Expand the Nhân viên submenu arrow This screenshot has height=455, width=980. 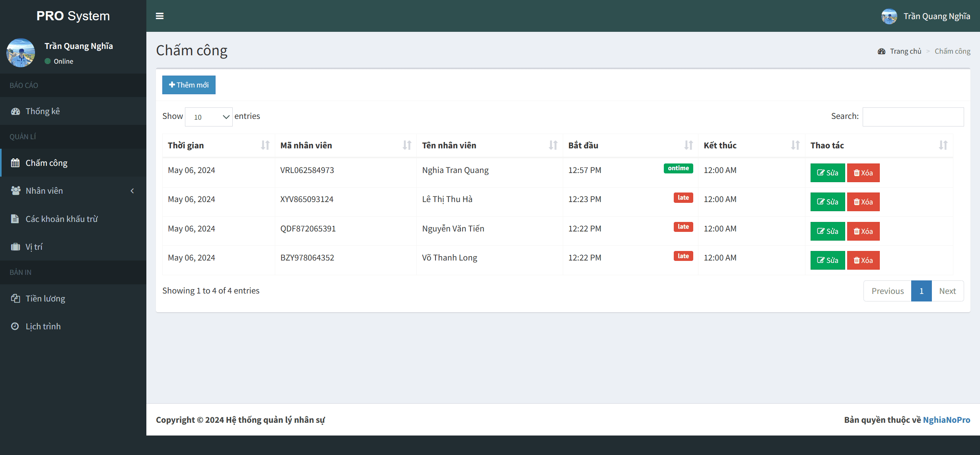tap(132, 191)
